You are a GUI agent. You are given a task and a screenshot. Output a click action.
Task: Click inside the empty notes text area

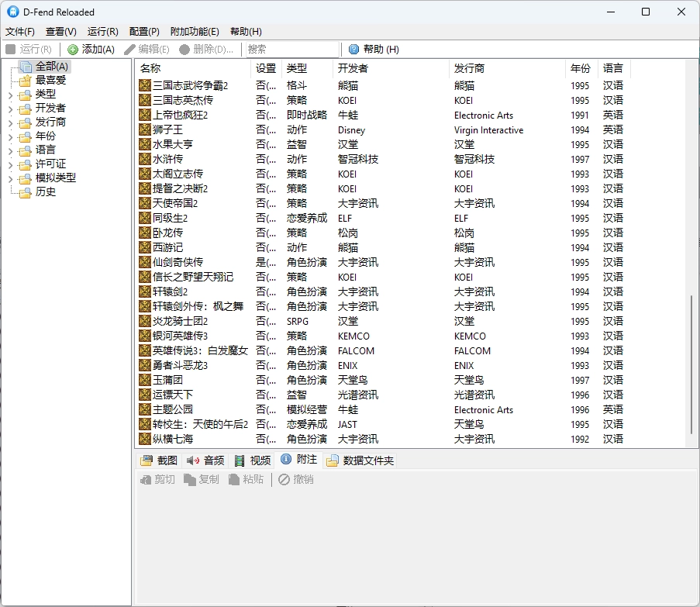click(x=416, y=544)
